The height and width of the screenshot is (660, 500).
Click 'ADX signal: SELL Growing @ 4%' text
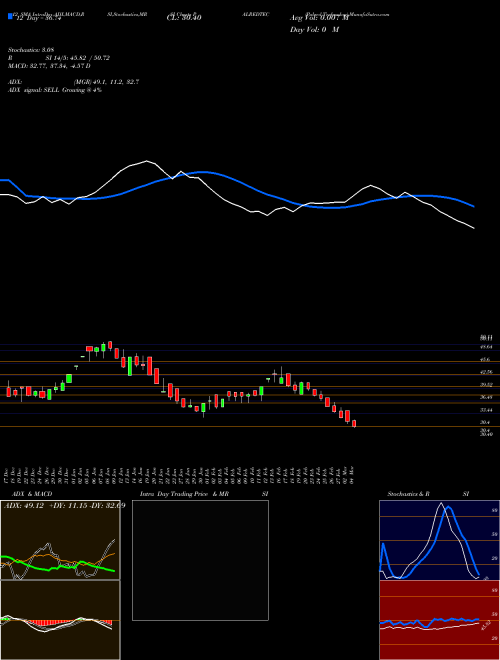55,90
